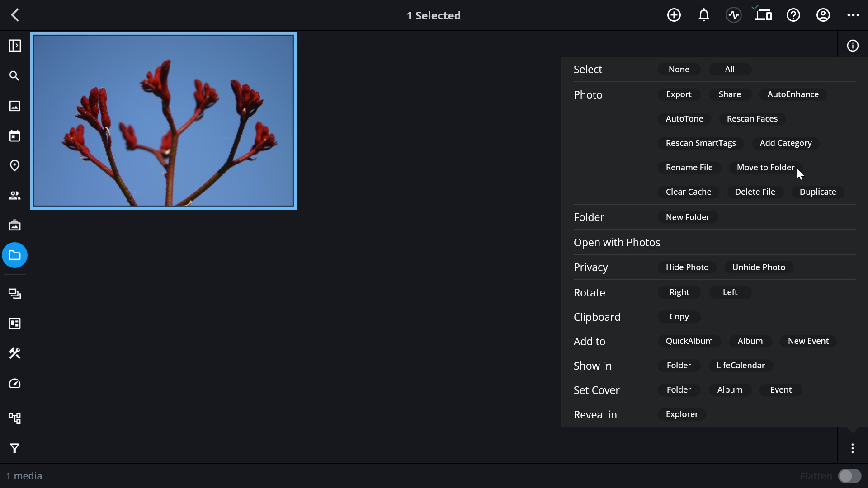
Task: Open the hierarchy tree icon in the sidebar
Action: point(15,418)
